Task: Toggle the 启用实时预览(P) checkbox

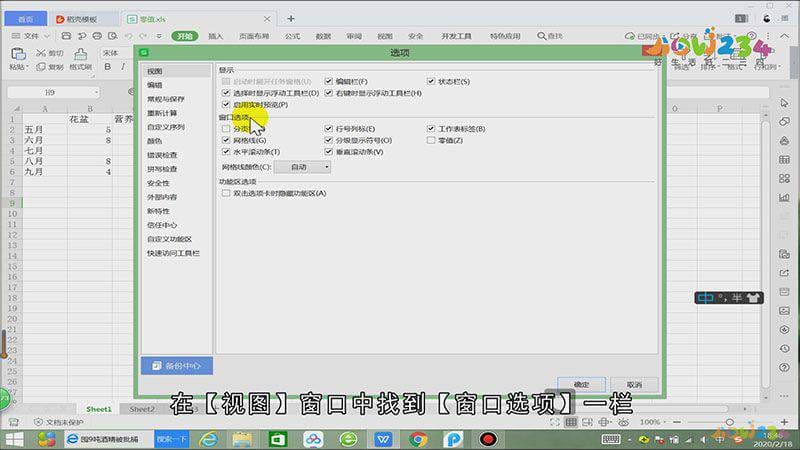Action: 226,105
